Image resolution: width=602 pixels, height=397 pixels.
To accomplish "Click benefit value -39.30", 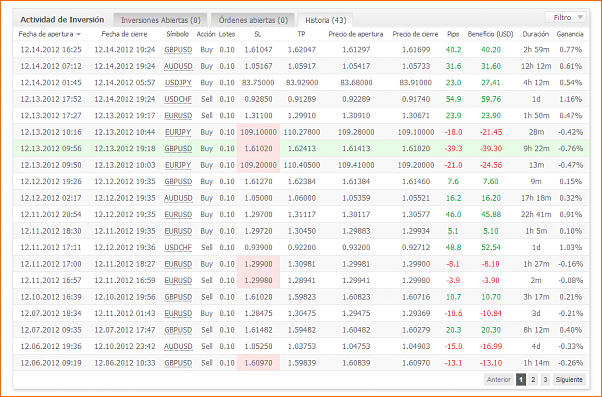I will (491, 149).
